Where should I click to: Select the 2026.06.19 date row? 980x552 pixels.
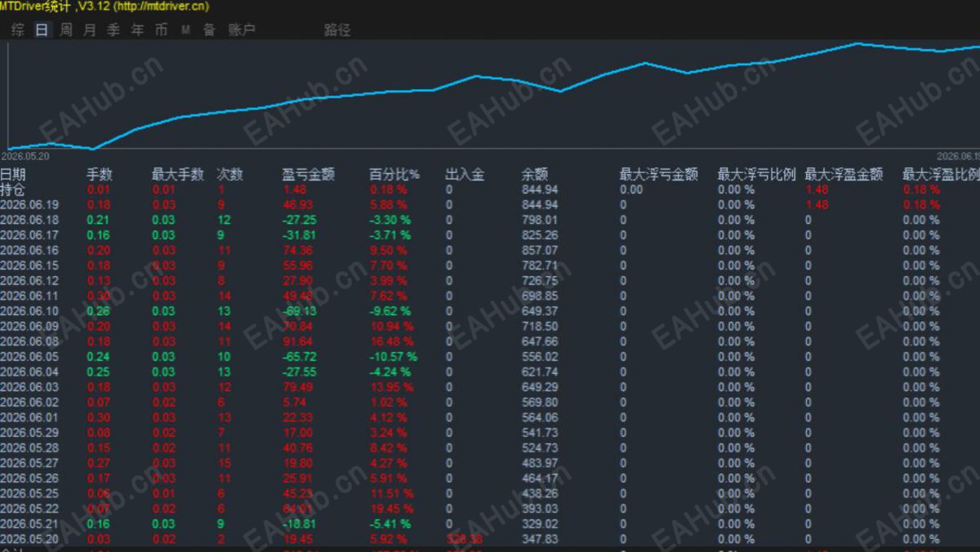[x=29, y=205]
